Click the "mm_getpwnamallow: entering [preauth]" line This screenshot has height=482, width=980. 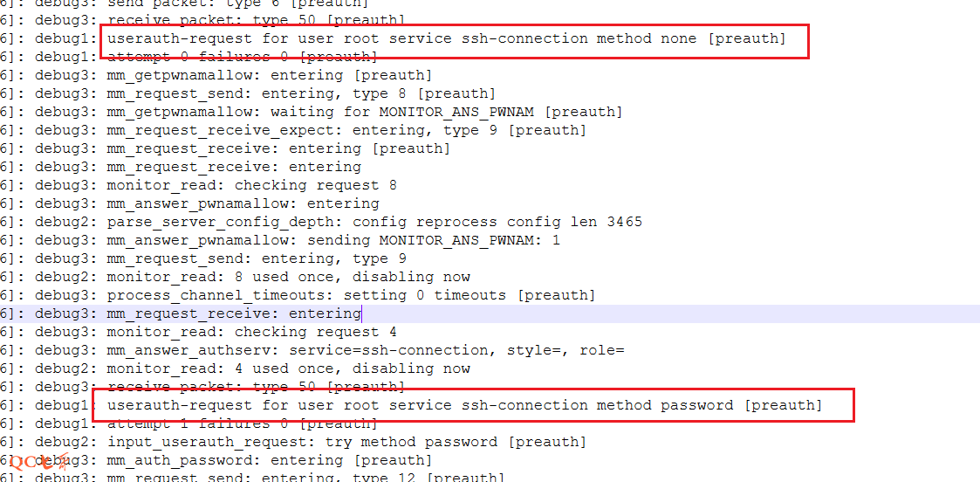(x=269, y=75)
